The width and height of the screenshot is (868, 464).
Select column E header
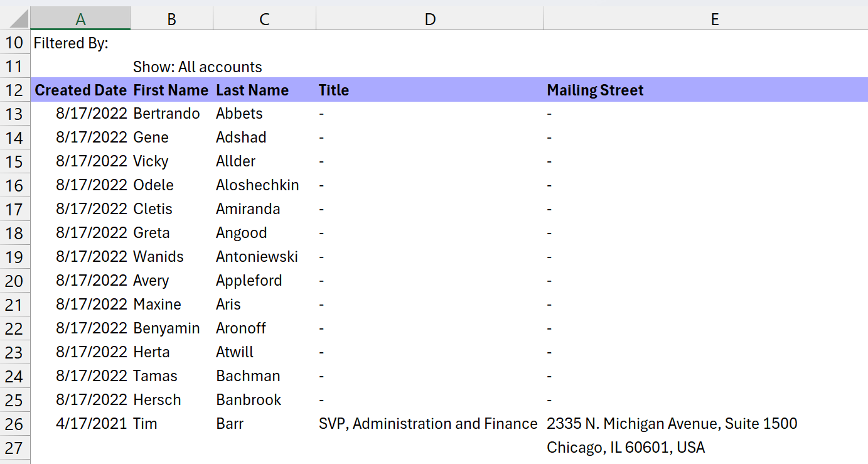coord(715,18)
